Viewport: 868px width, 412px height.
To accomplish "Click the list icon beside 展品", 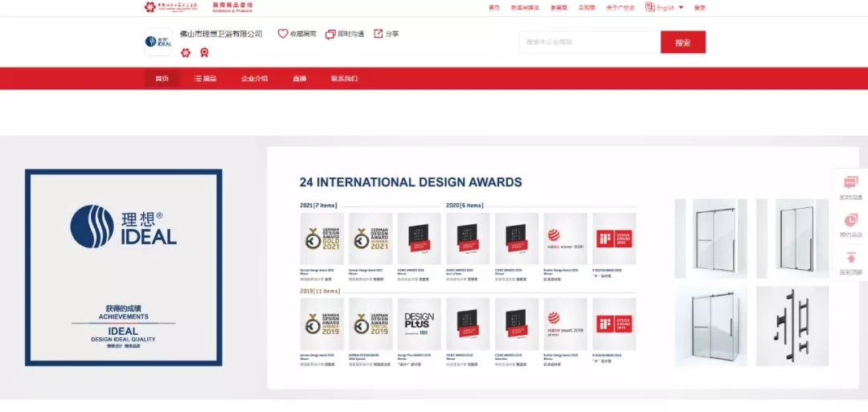I will [198, 79].
